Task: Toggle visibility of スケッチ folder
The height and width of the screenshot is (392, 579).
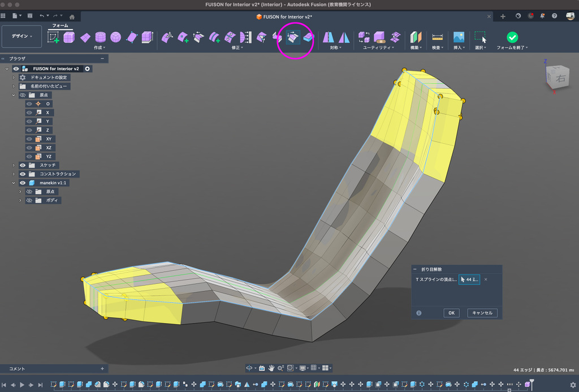Action: click(x=23, y=165)
